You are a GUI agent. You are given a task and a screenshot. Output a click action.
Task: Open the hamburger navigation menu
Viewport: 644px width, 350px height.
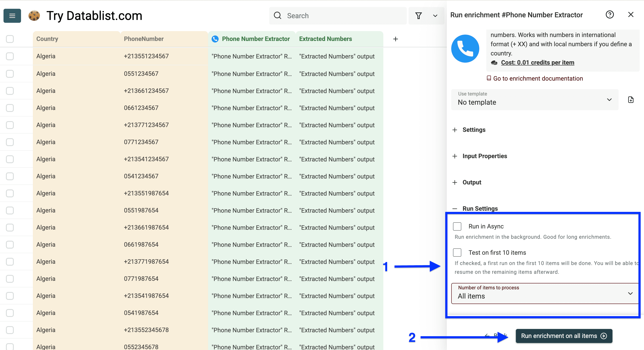tap(12, 16)
